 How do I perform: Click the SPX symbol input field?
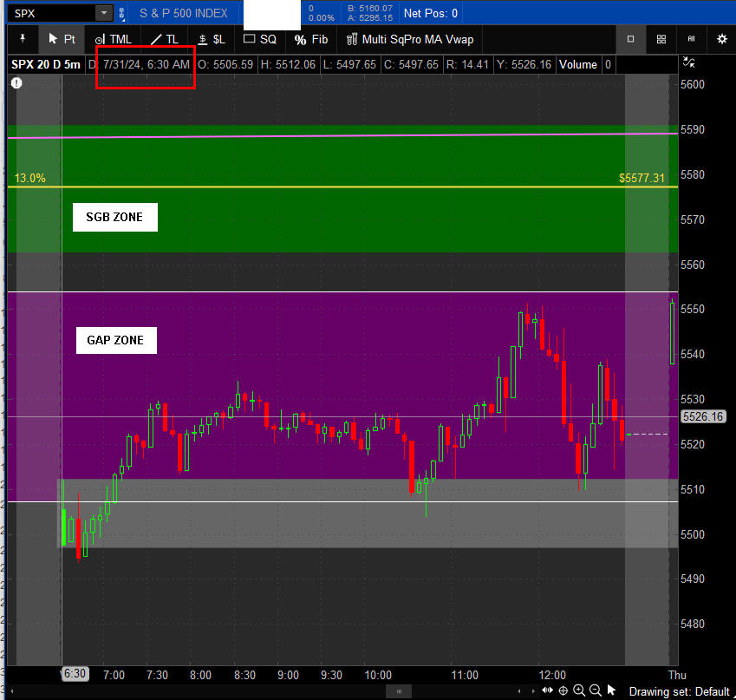tap(53, 13)
